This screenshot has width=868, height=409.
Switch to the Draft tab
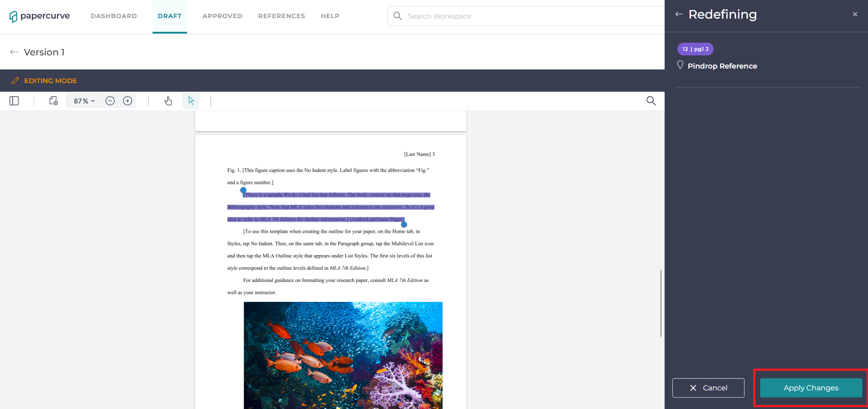pos(170,16)
